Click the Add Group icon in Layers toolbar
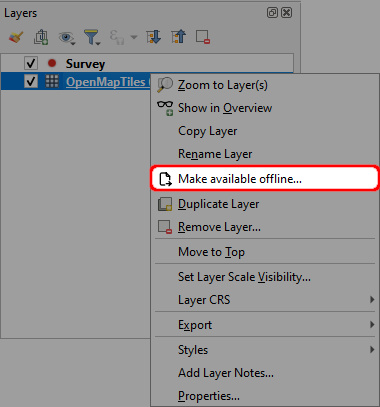The width and height of the screenshot is (380, 407). (x=41, y=37)
